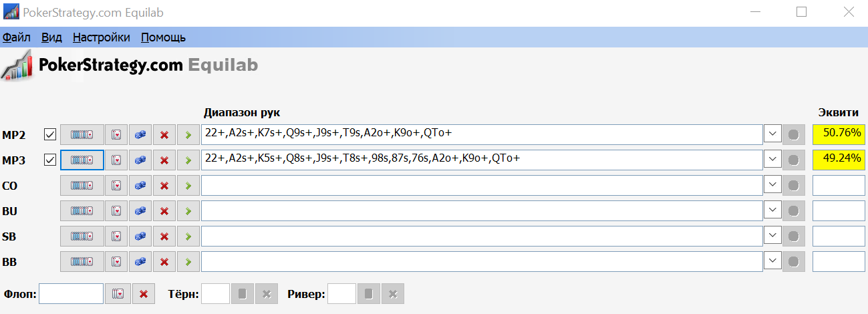The width and height of the screenshot is (868, 314).
Task: Click MP3 range text field
Action: [482, 160]
